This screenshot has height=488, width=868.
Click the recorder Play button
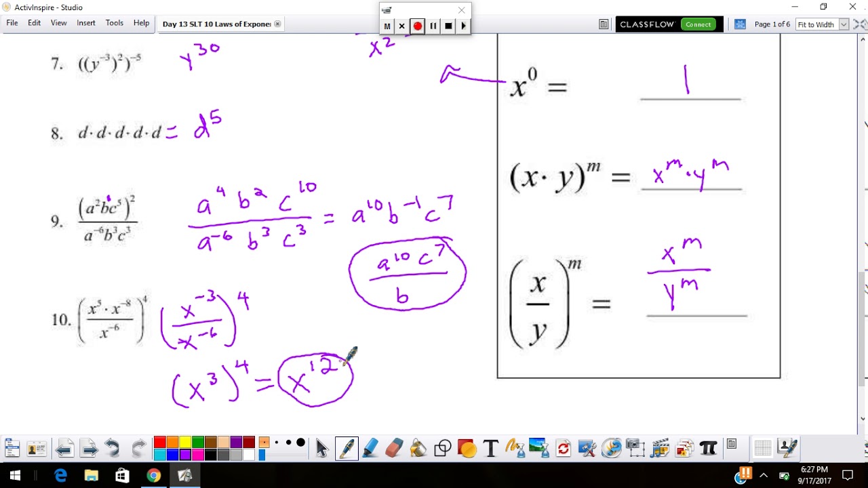click(x=463, y=26)
